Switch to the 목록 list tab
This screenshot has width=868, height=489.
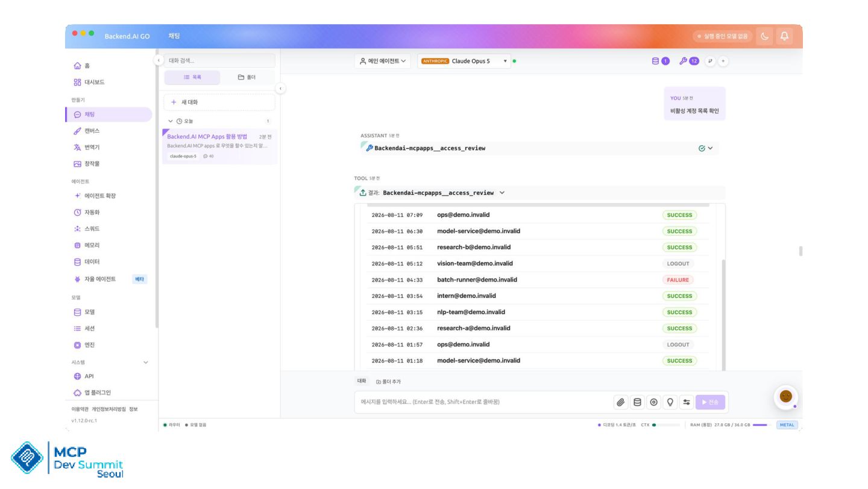(192, 77)
